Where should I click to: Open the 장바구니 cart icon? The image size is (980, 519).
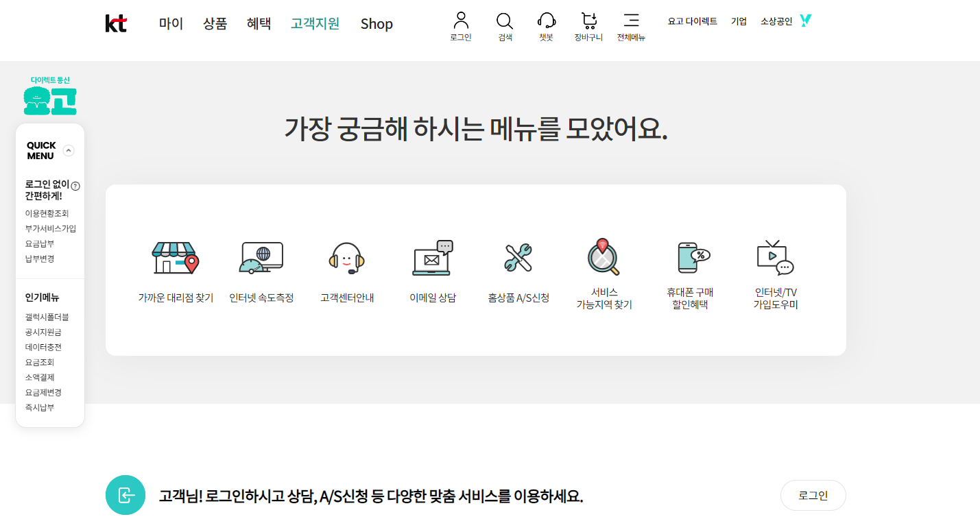pyautogui.click(x=588, y=21)
